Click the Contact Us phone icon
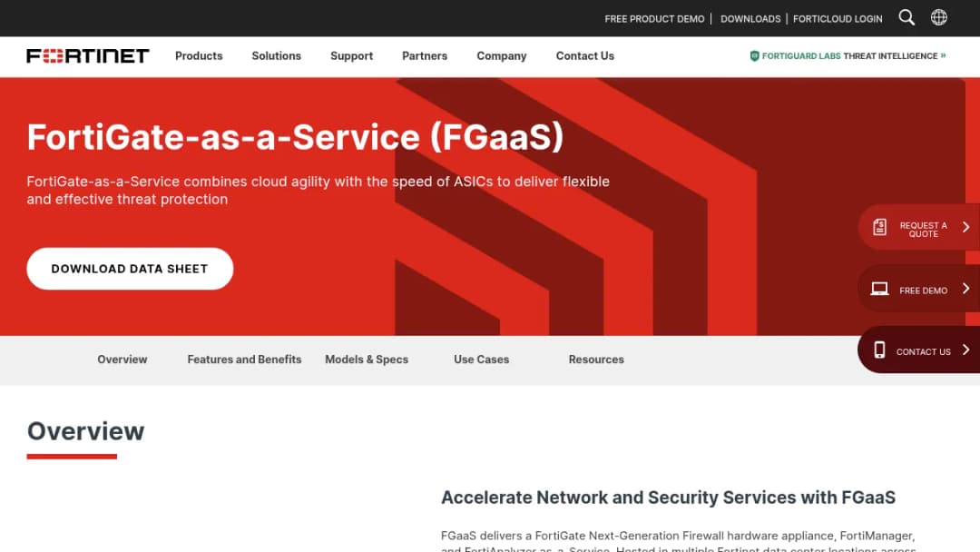The width and height of the screenshot is (980, 552). (x=879, y=350)
